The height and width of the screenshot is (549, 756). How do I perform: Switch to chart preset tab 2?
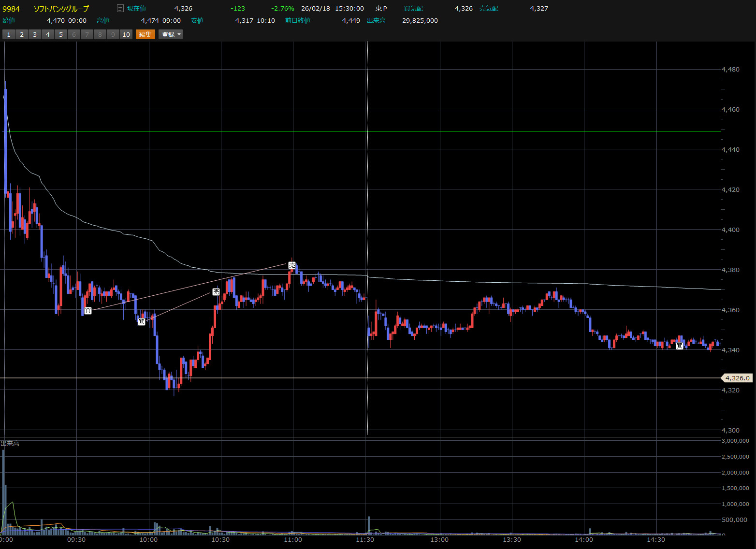point(22,34)
